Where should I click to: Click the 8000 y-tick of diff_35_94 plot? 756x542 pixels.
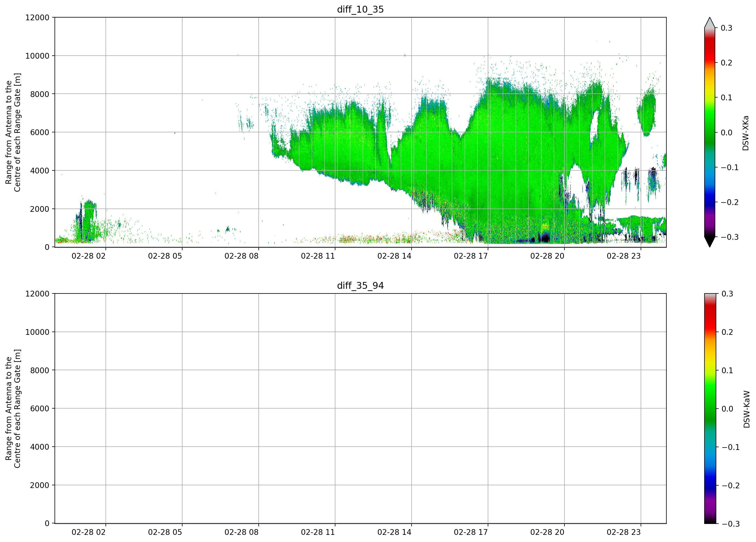point(40,370)
